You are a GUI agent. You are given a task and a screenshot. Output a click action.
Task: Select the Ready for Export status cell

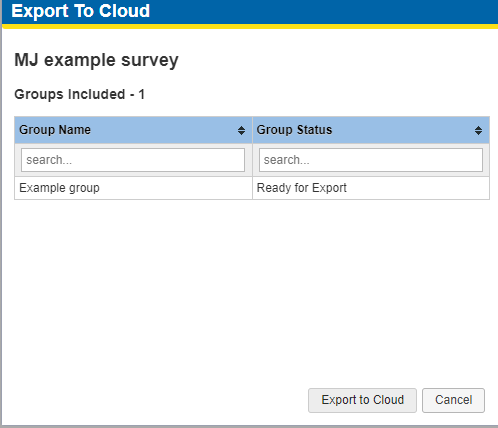point(371,188)
